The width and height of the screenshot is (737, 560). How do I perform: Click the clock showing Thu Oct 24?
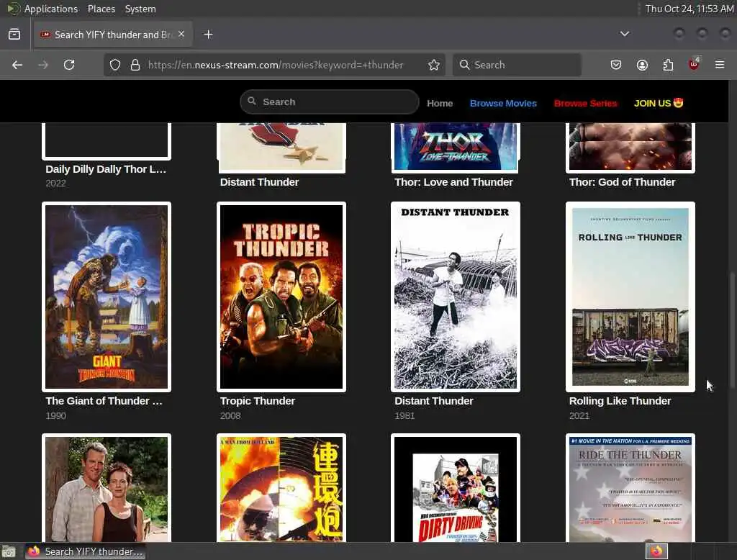pyautogui.click(x=689, y=9)
